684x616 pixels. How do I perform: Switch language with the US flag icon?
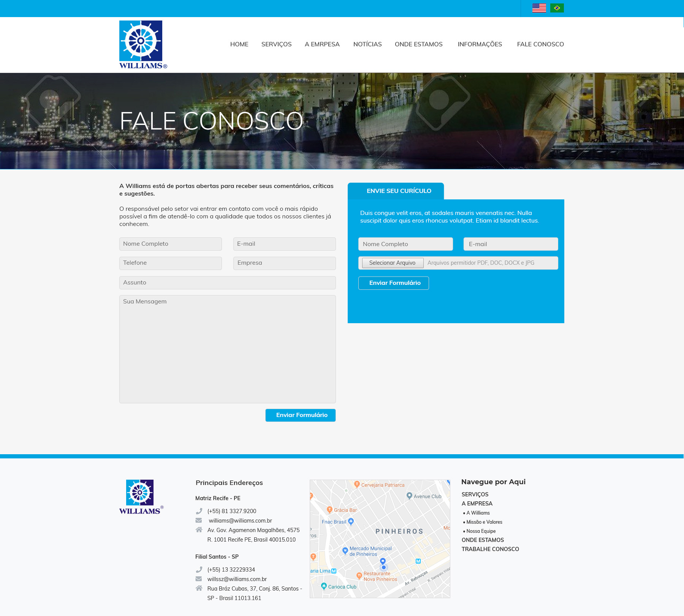click(539, 8)
